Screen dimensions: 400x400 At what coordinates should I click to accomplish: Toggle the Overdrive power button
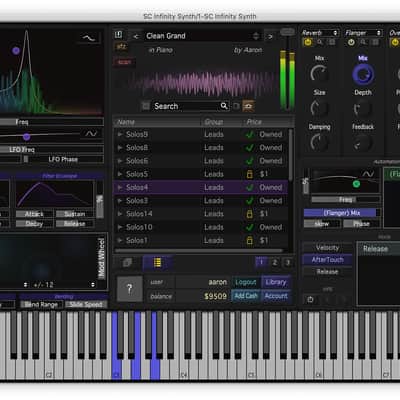[x=395, y=42]
